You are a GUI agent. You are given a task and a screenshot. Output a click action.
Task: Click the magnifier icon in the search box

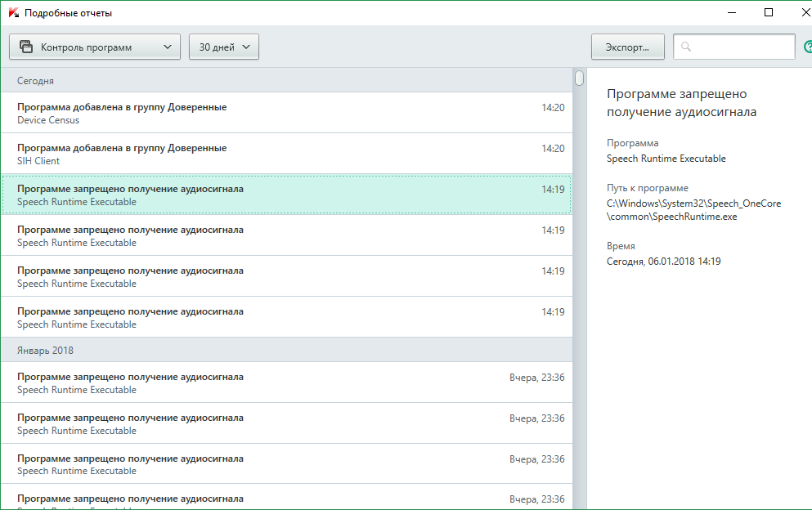[686, 47]
